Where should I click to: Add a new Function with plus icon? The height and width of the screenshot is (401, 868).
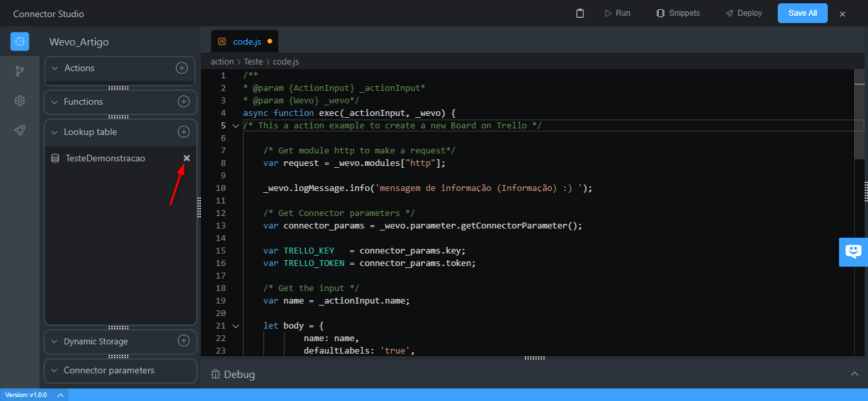184,101
